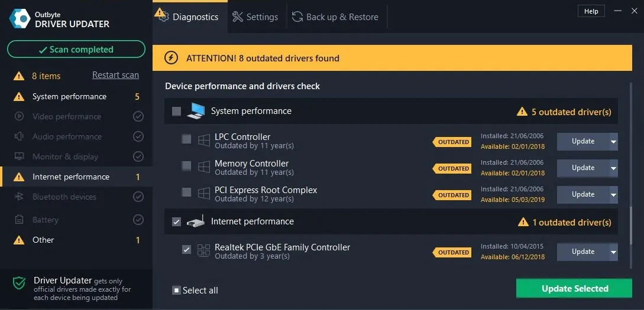Viewport: 644px width, 310px height.
Task: Click the Outbyte Driver Updater logo icon
Action: (x=20, y=18)
